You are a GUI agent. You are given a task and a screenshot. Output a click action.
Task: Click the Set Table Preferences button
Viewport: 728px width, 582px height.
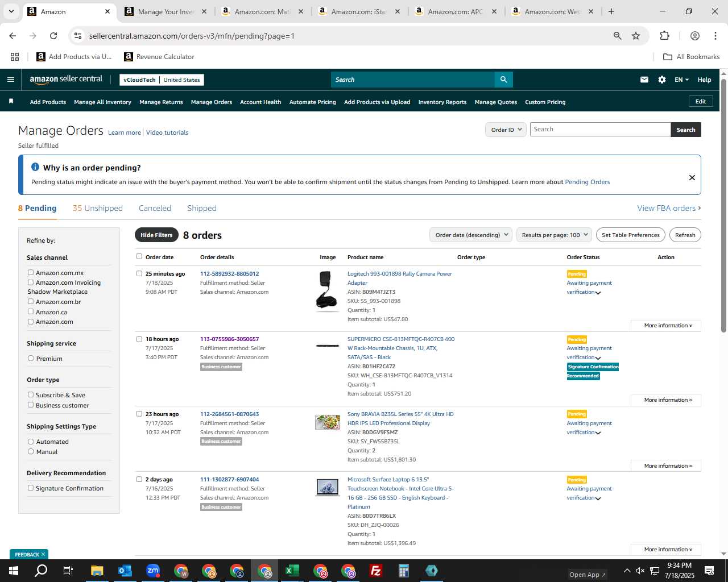click(631, 235)
